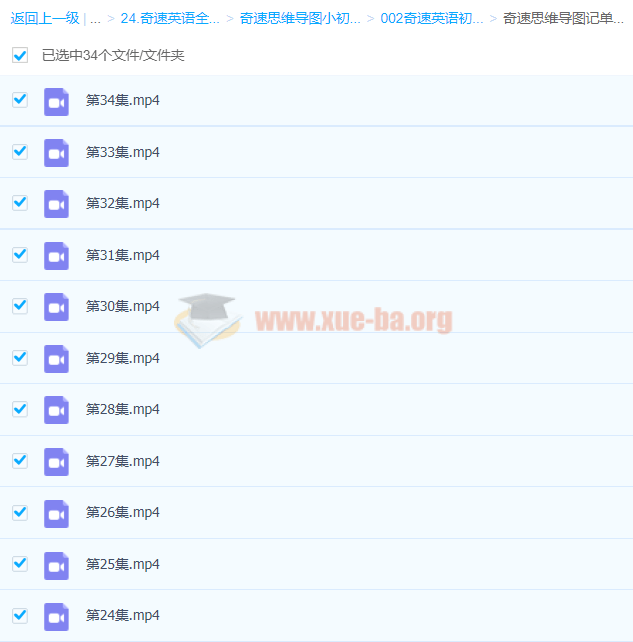Open the file name 第32集.mp4
The width and height of the screenshot is (633, 642).
point(123,204)
